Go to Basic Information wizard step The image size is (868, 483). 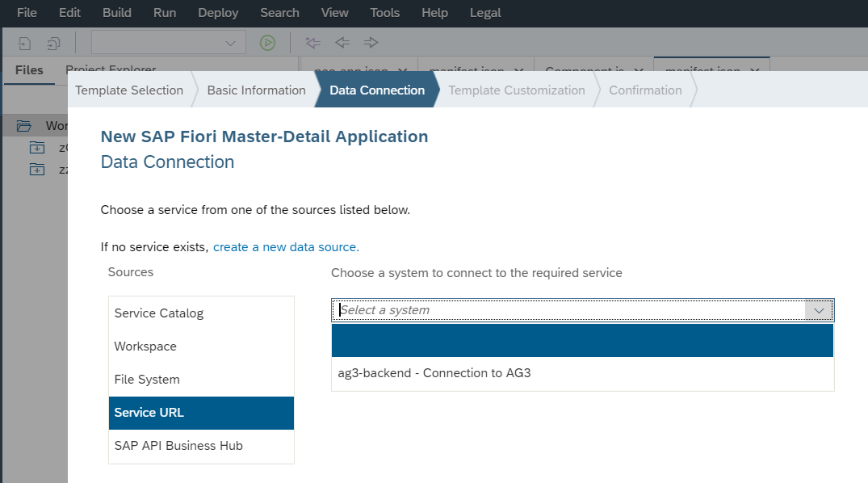tap(256, 90)
